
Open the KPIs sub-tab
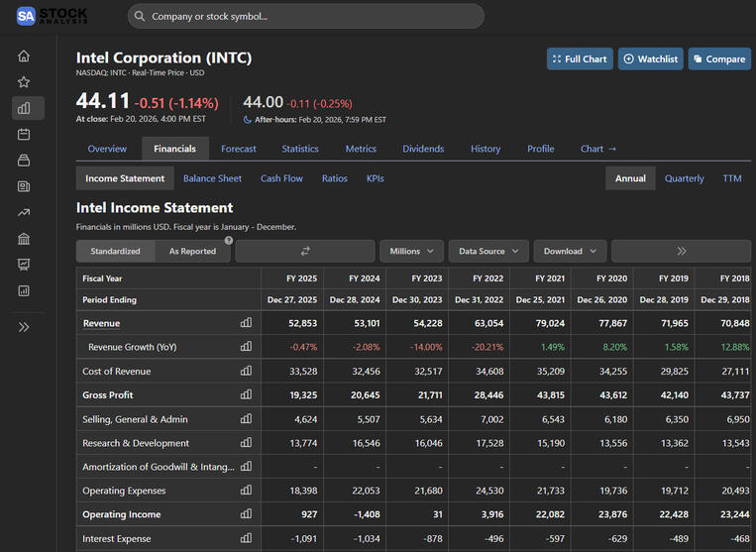pos(376,178)
